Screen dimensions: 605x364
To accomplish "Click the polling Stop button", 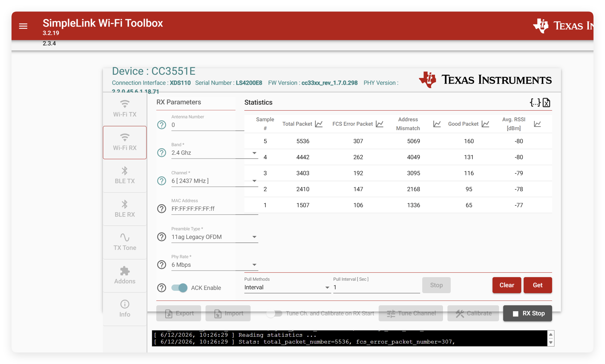I will tap(436, 285).
